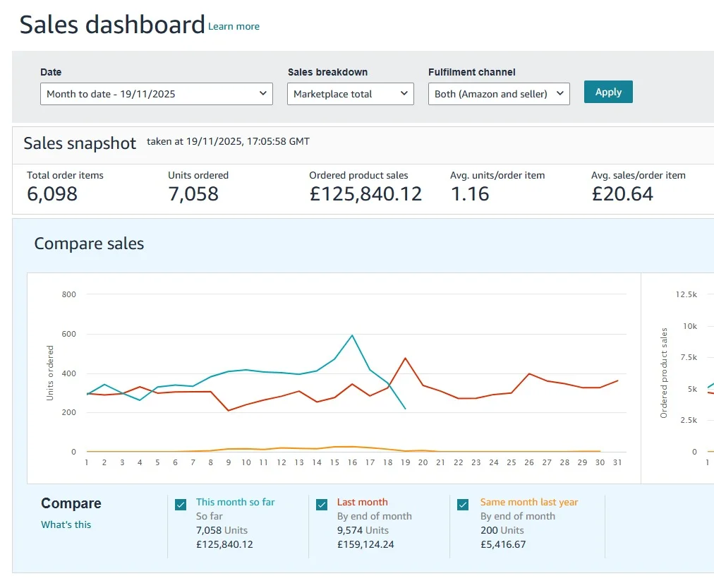Image resolution: width=714 pixels, height=588 pixels.
Task: Click the teal line peak at day 16
Action: coord(352,336)
